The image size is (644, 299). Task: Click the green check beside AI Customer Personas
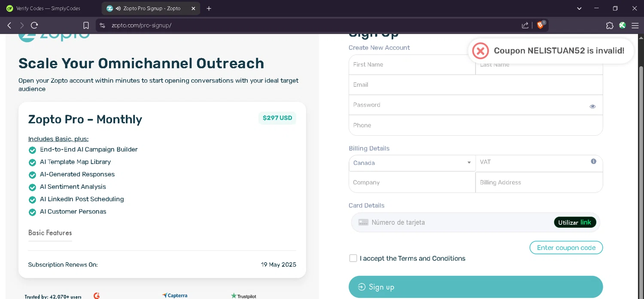(32, 212)
